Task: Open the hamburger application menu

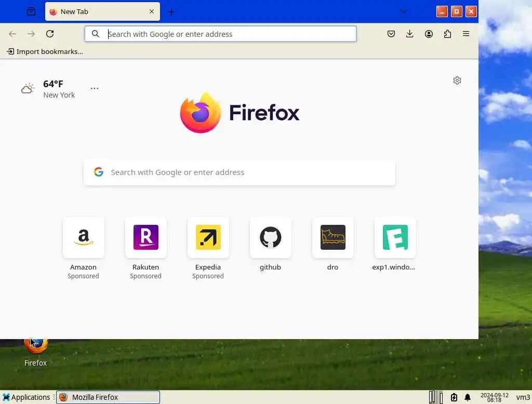Action: tap(466, 34)
